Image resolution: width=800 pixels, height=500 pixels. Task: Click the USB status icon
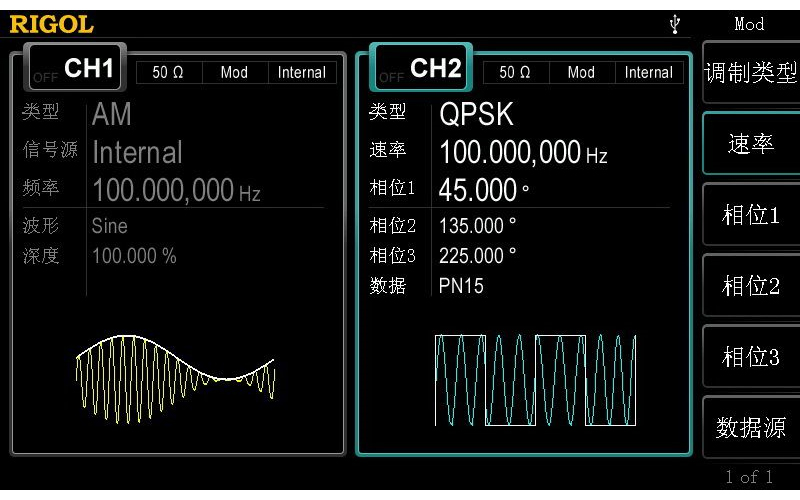pos(675,24)
